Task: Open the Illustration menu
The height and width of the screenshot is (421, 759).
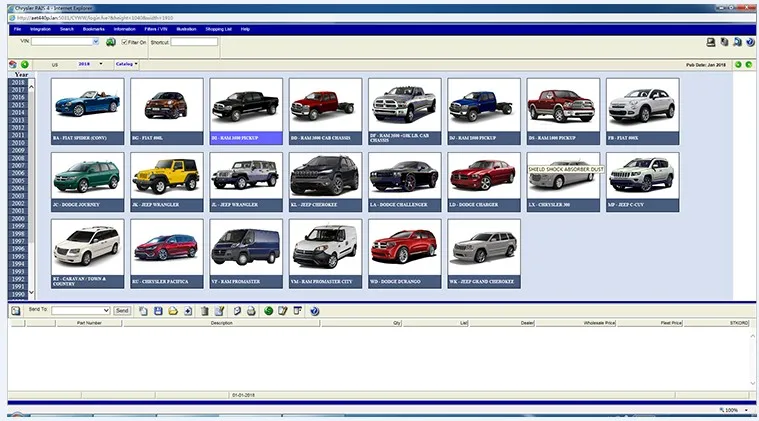Action: [186, 29]
